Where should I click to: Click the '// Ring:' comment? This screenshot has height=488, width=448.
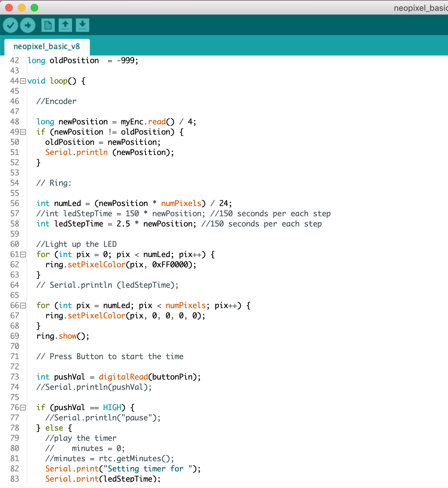(54, 183)
